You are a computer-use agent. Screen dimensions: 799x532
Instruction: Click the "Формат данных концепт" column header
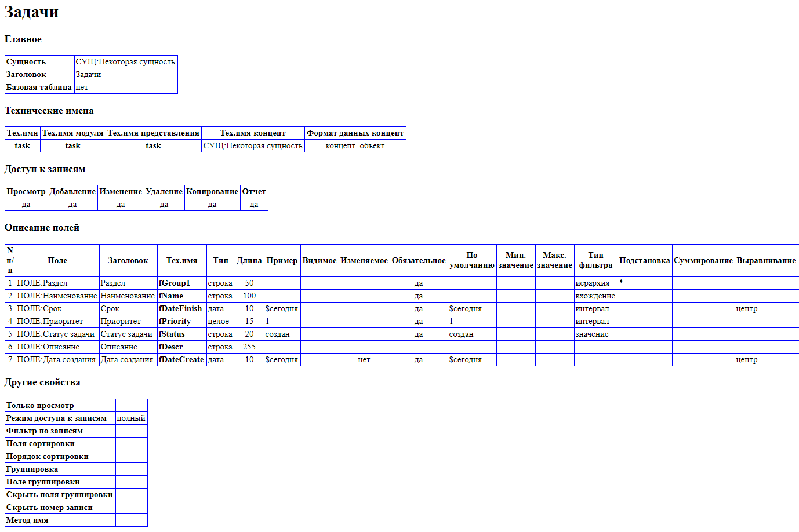click(355, 133)
